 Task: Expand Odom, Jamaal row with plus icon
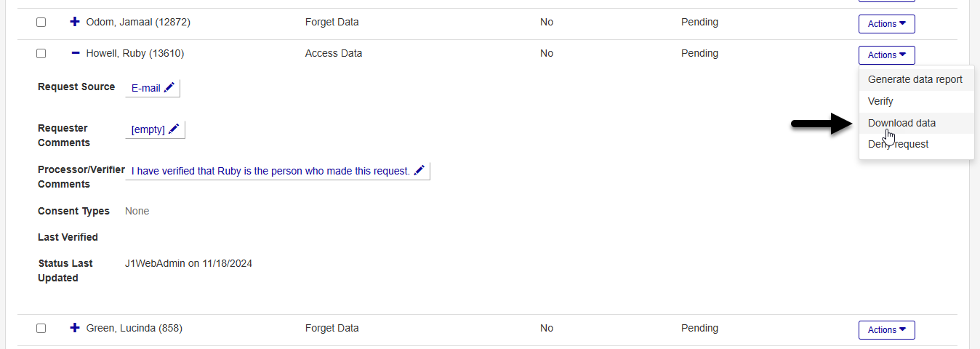tap(74, 23)
